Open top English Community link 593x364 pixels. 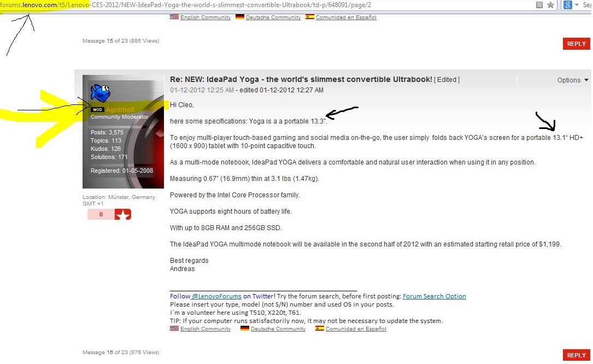[x=206, y=17]
